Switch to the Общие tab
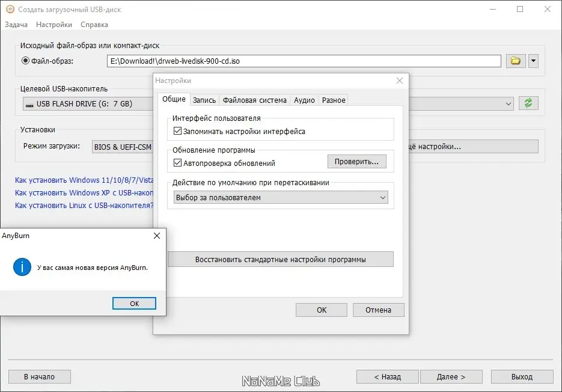The height and width of the screenshot is (392, 562). [x=174, y=99]
